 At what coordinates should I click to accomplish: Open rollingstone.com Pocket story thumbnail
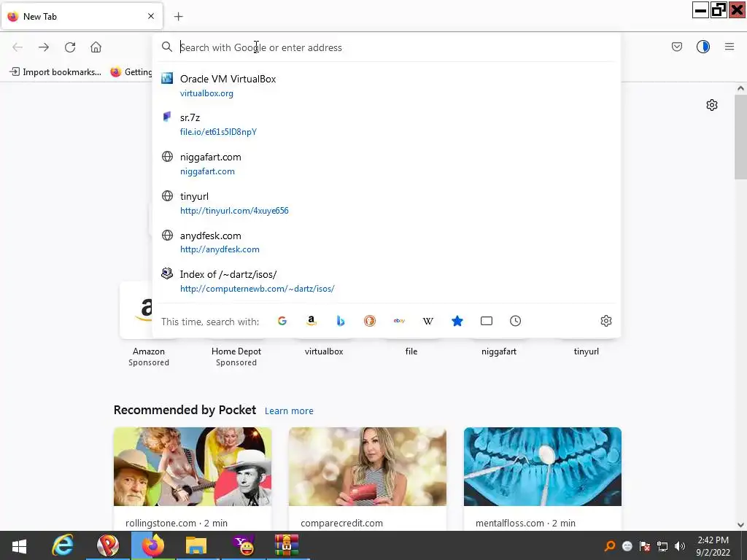pyautogui.click(x=193, y=466)
